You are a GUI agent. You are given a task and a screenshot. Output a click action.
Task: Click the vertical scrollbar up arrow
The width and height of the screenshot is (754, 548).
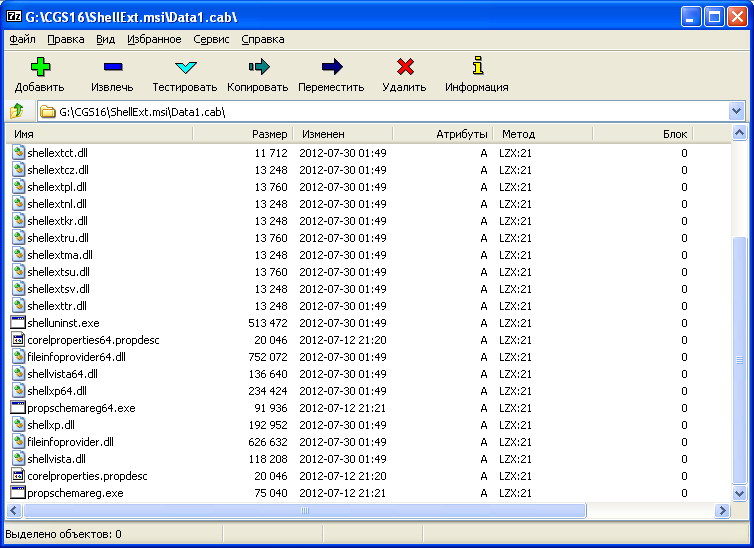pos(739,133)
